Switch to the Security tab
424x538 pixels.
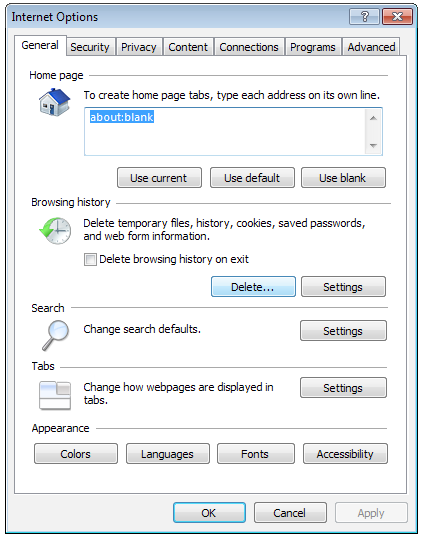click(90, 47)
